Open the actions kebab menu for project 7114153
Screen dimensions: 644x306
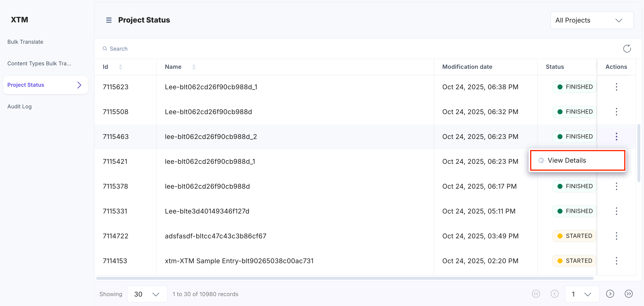pyautogui.click(x=616, y=260)
